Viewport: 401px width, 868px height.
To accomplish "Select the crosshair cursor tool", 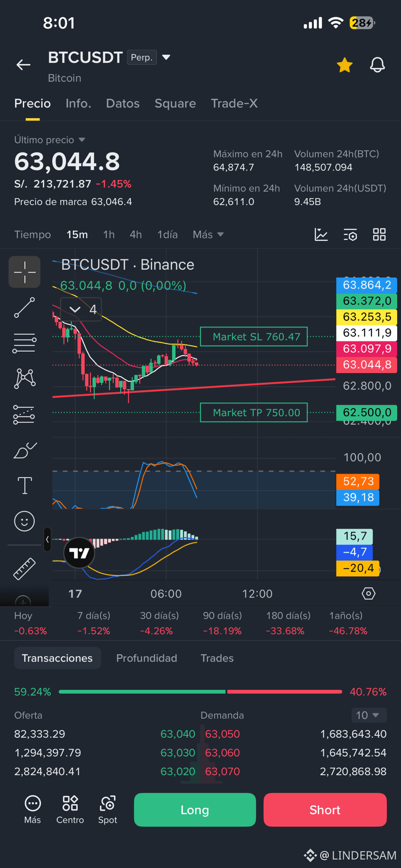I will click(x=24, y=272).
